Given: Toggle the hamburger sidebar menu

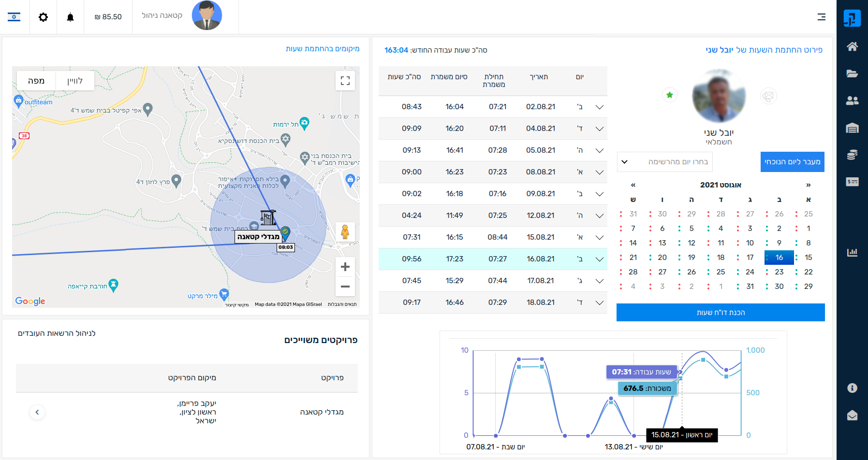Looking at the screenshot, I should click(x=821, y=17).
